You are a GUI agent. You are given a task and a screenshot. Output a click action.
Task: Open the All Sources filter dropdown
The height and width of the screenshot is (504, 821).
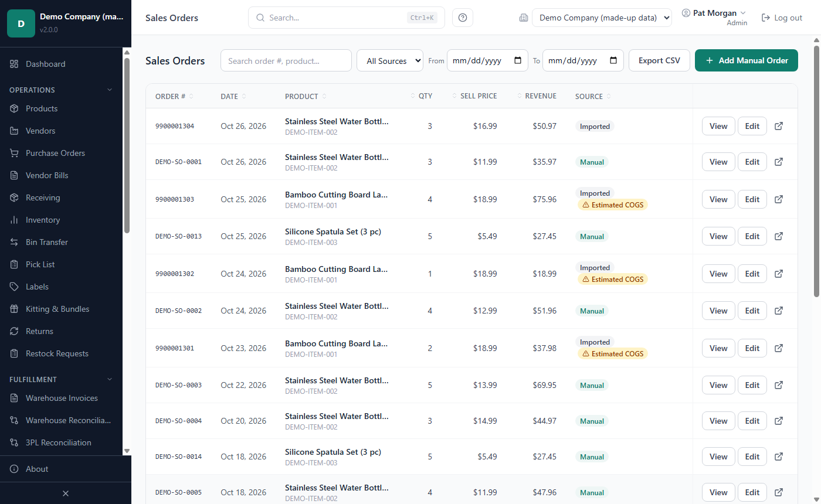(390, 60)
